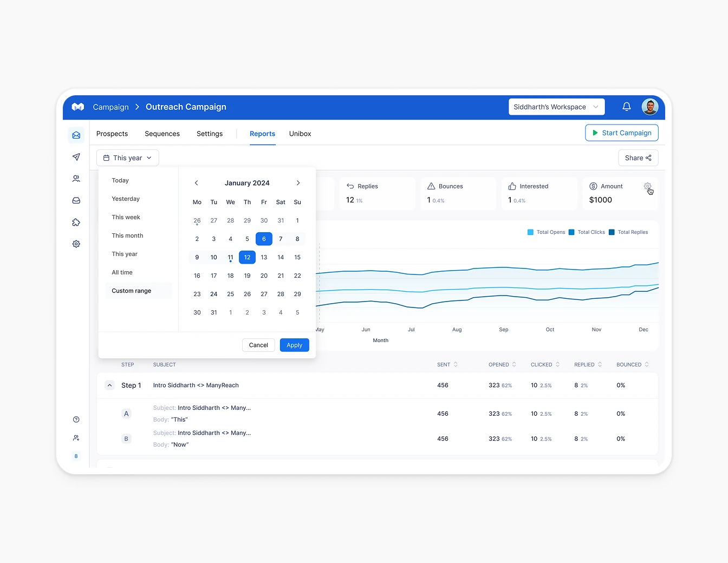Open settings via the sidebar gear icon
The height and width of the screenshot is (563, 728).
click(76, 244)
